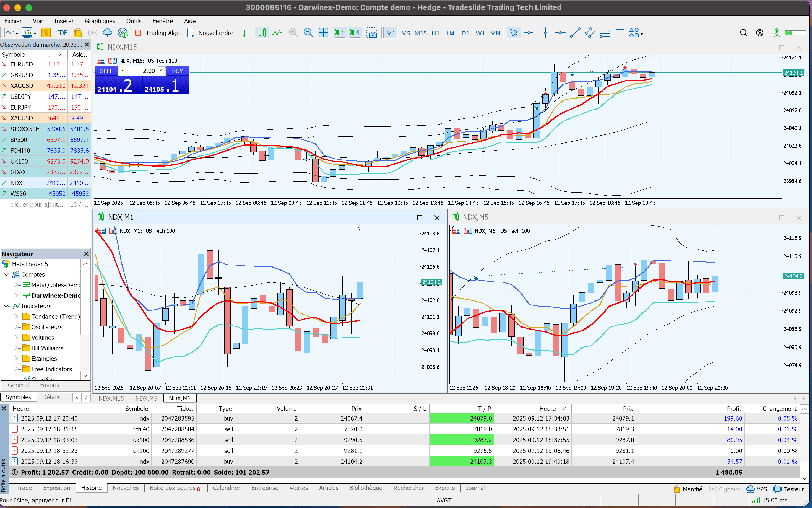Select the D1 timeframe
The width and height of the screenshot is (812, 508).
click(465, 33)
